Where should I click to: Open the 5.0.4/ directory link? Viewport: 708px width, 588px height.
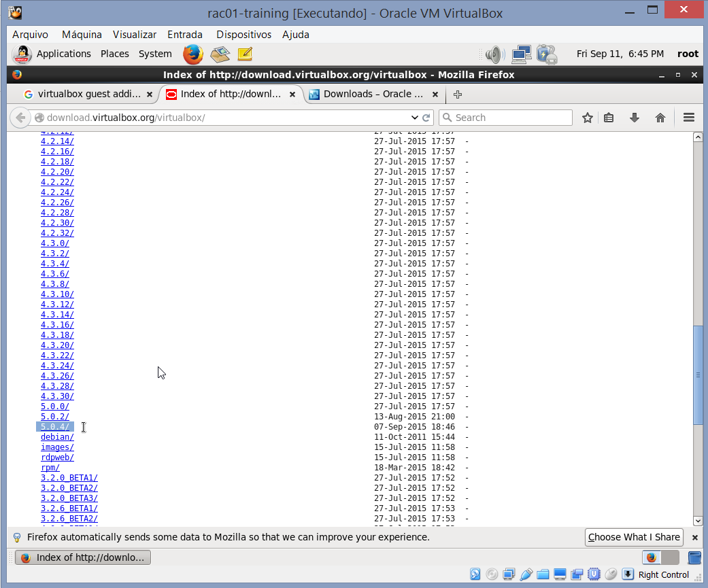coord(55,427)
